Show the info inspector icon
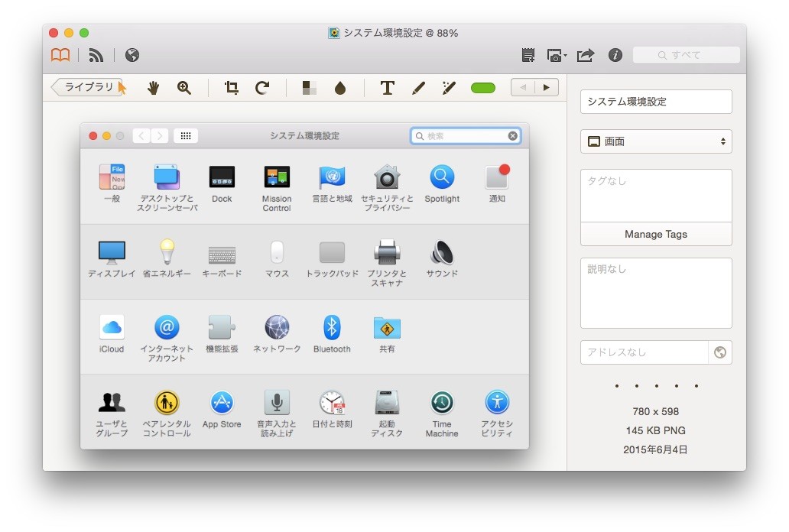Screen dimensions: 789x532 (615, 55)
